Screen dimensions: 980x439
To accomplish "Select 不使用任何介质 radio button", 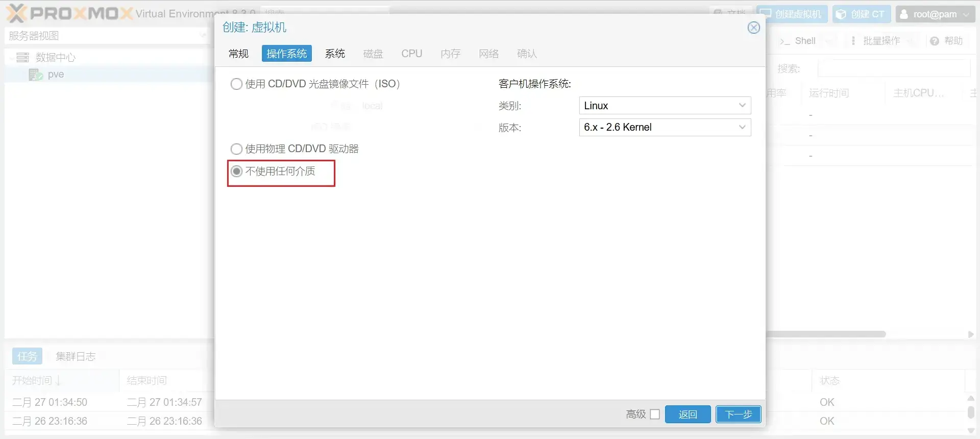I will (x=236, y=172).
